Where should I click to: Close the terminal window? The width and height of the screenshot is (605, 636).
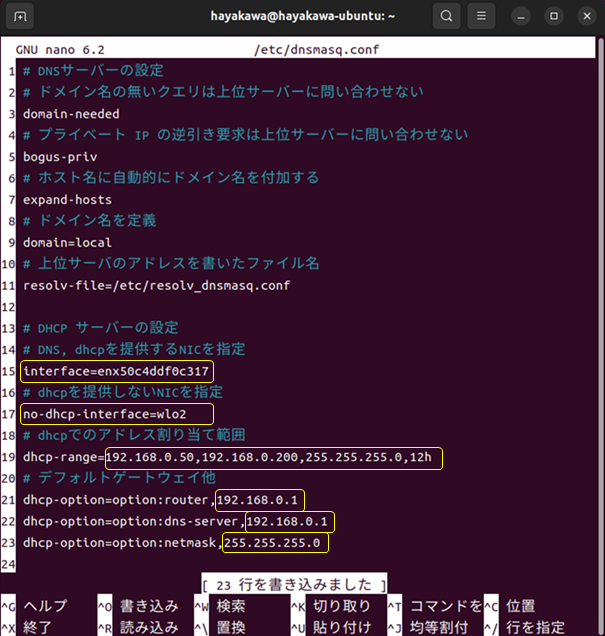coord(583,16)
